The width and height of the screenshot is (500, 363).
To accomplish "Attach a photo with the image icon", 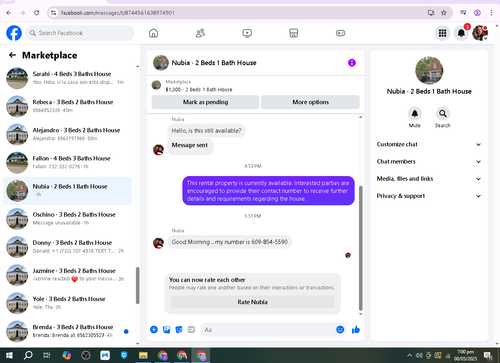I will (166, 330).
